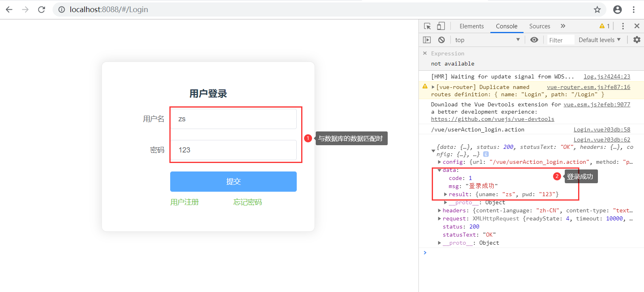Open vue.esm.js?efeb:9077 source link
Viewport: 644px width, 292px height.
[597, 104]
